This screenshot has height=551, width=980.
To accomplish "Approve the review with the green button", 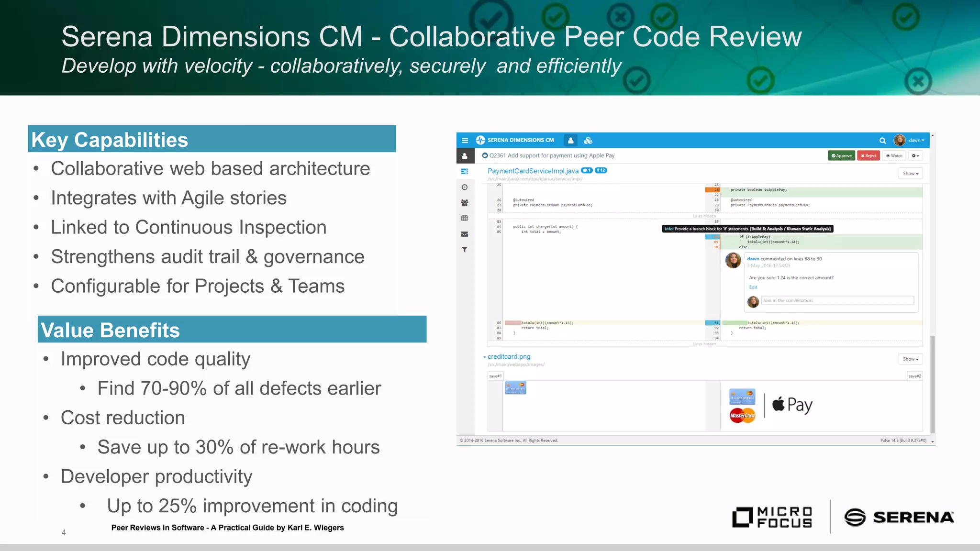I will (x=841, y=155).
